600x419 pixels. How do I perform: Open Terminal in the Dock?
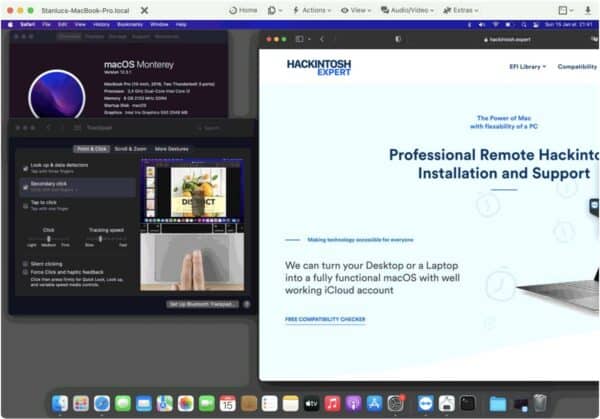(x=468, y=403)
